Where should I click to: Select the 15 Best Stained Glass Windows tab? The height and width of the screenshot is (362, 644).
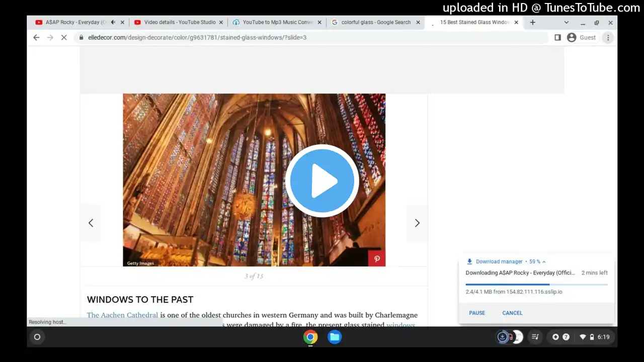click(x=474, y=22)
